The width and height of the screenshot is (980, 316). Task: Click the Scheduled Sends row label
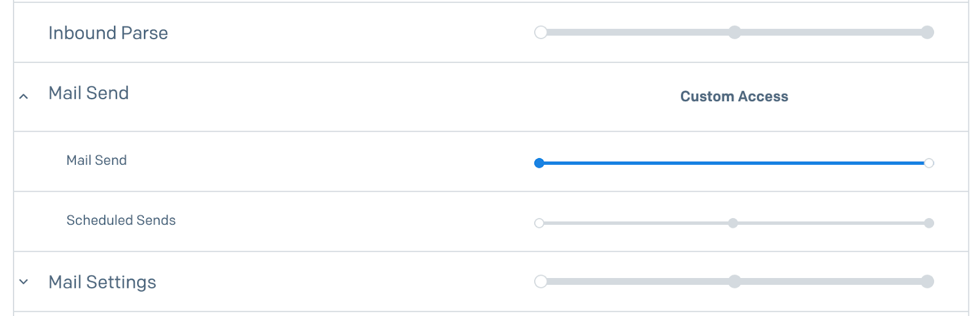coord(121,220)
